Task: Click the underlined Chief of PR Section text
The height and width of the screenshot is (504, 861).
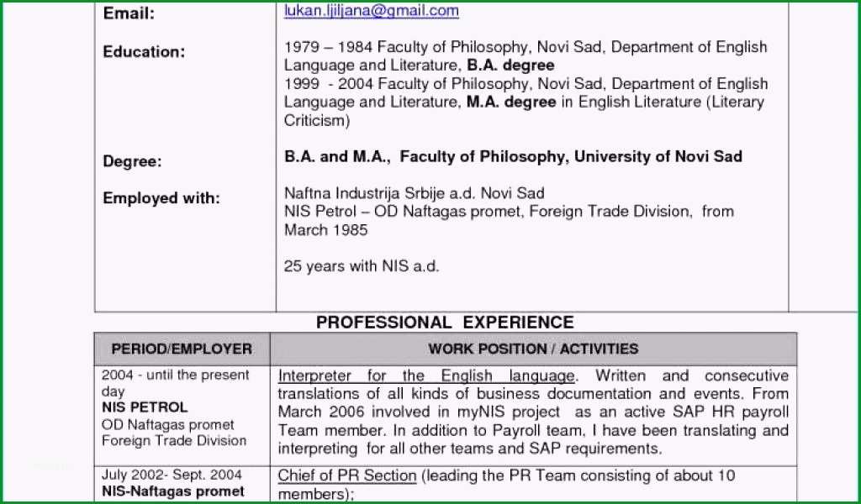Action: tap(347, 475)
